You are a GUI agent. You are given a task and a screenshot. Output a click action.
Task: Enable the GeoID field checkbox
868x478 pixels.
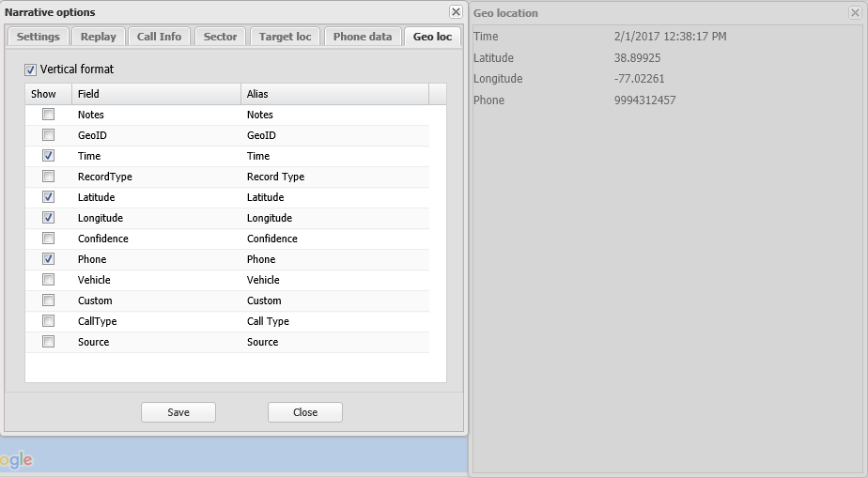click(x=48, y=135)
